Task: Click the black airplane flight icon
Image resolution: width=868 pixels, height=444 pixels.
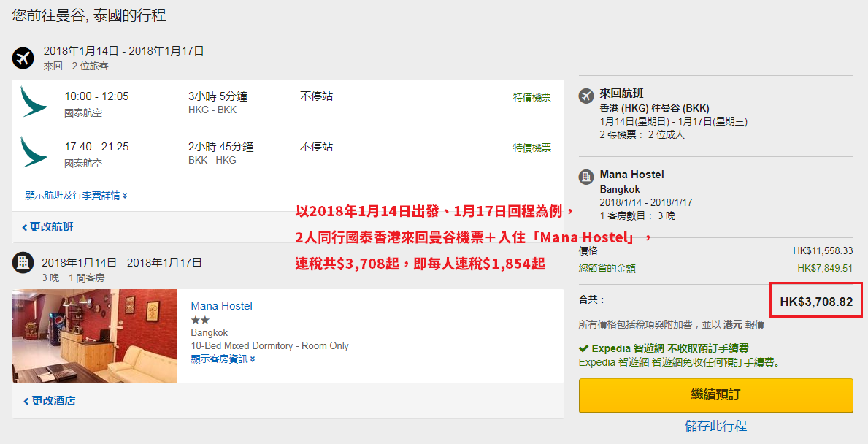Action: coord(23,58)
